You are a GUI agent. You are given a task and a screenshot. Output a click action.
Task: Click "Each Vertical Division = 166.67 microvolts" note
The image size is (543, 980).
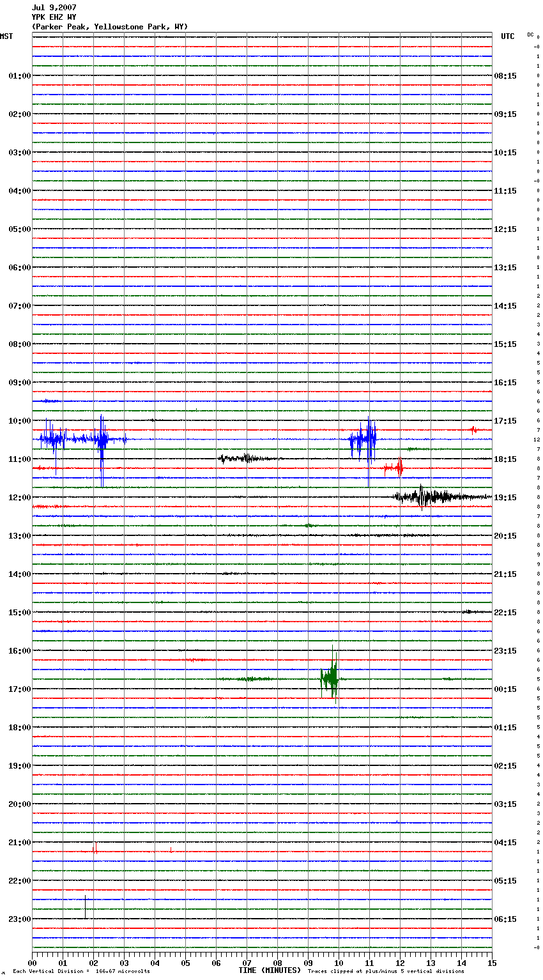coord(81,972)
